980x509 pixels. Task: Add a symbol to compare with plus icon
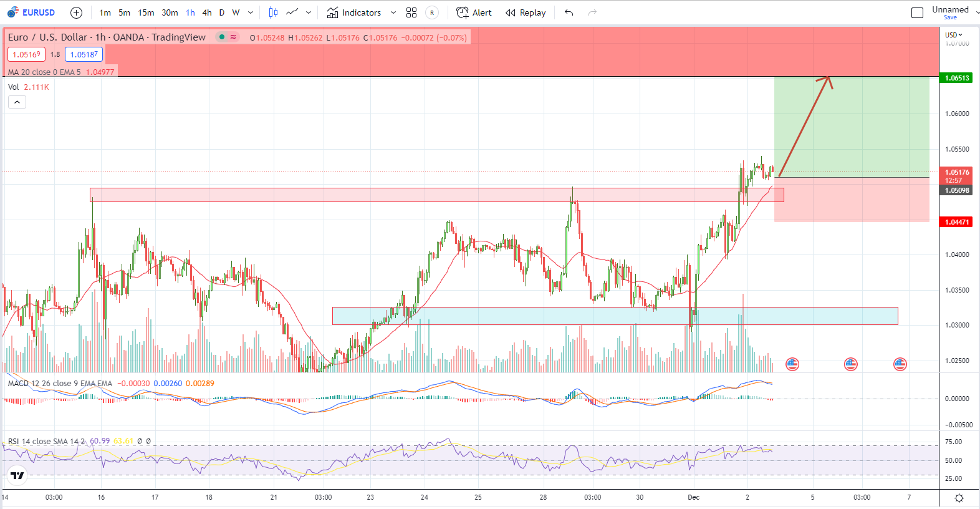pos(76,12)
